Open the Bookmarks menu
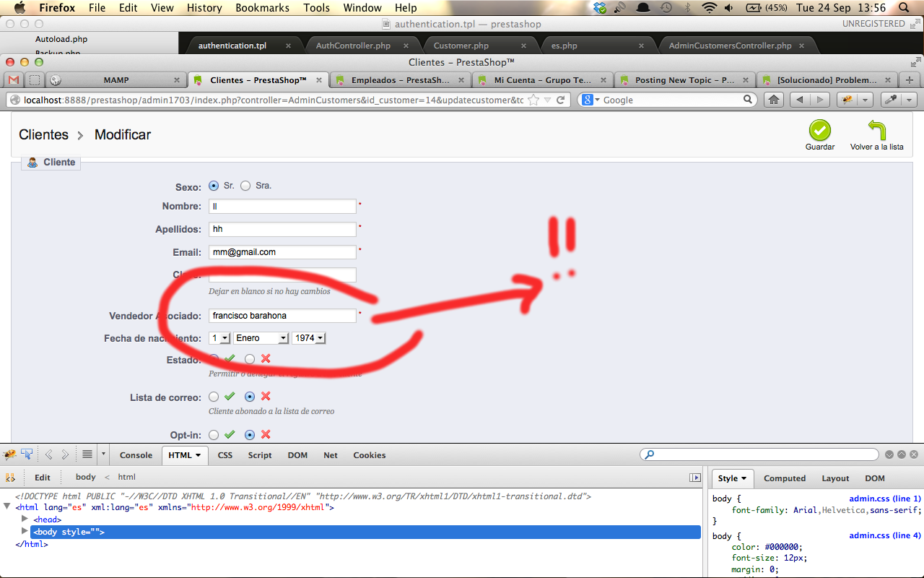This screenshot has width=924, height=578. coord(262,8)
